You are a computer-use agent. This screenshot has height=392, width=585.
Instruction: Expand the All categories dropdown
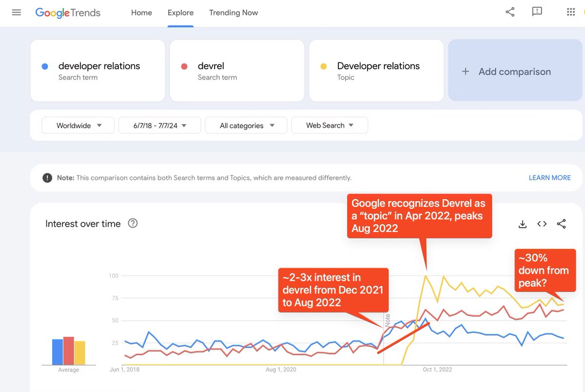pyautogui.click(x=246, y=125)
